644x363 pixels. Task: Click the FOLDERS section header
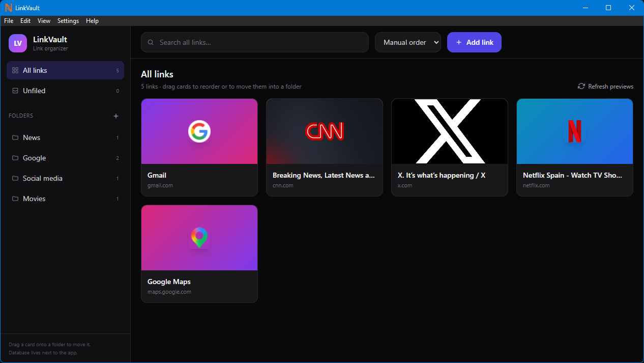[21, 116]
